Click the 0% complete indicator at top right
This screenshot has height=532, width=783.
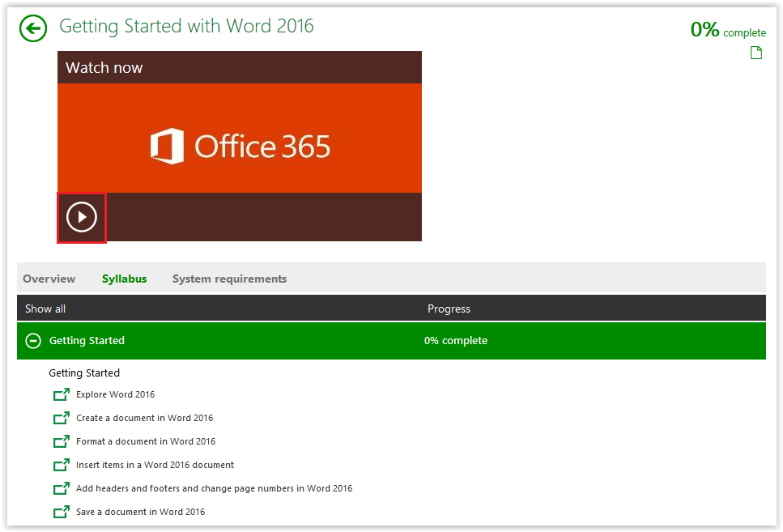click(x=728, y=30)
